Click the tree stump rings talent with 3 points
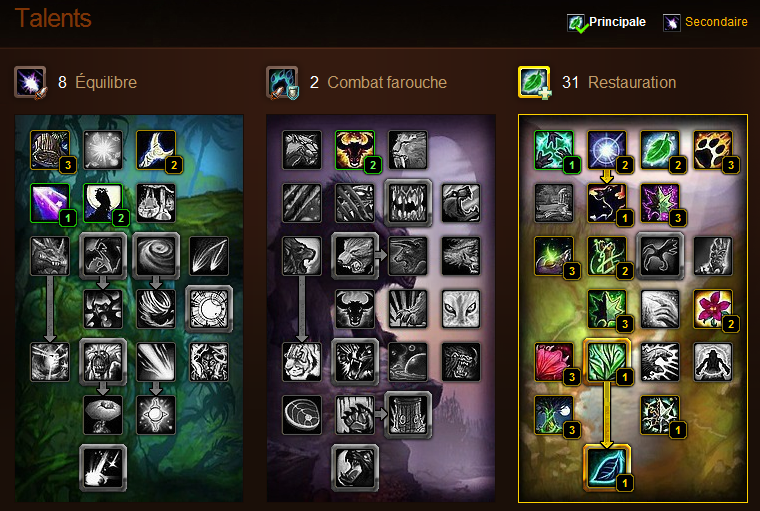 click(x=50, y=150)
